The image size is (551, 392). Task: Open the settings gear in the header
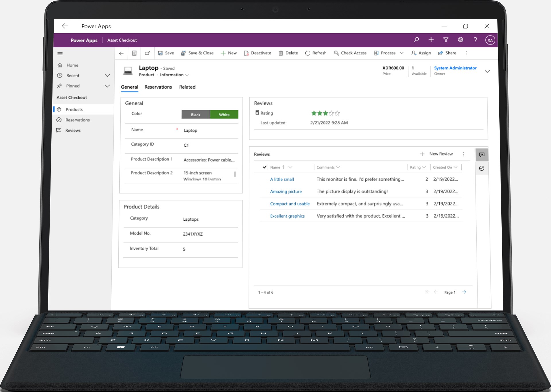click(461, 40)
